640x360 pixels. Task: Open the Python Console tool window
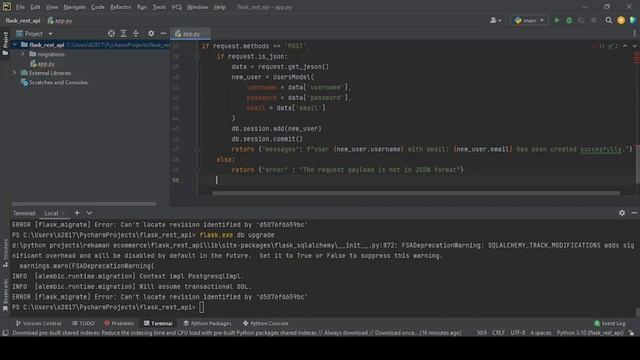click(266, 323)
